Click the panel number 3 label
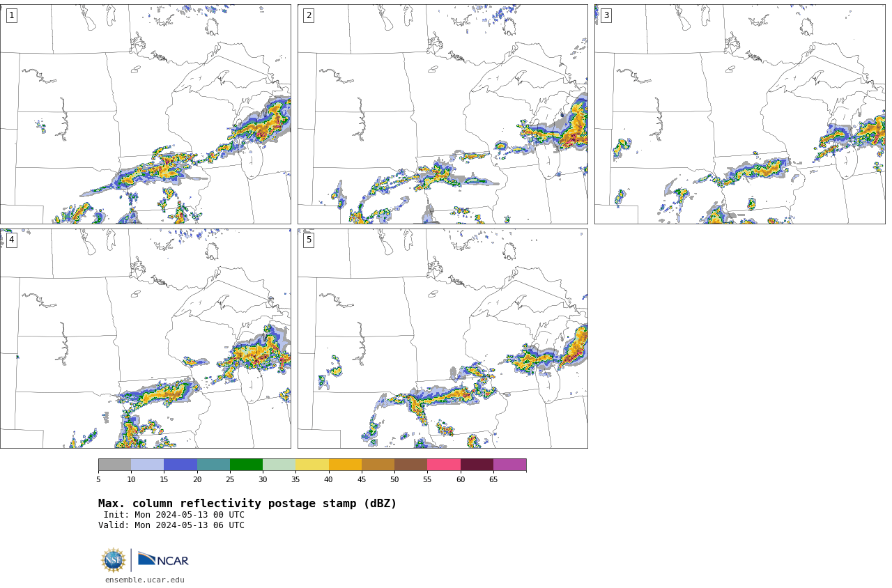892x588 pixels. [x=606, y=15]
